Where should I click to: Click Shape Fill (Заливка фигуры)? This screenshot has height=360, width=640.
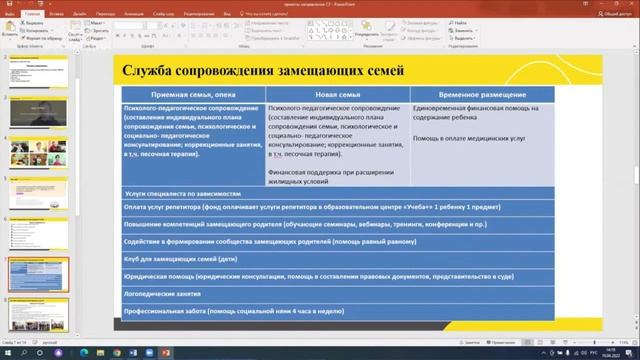click(x=420, y=23)
